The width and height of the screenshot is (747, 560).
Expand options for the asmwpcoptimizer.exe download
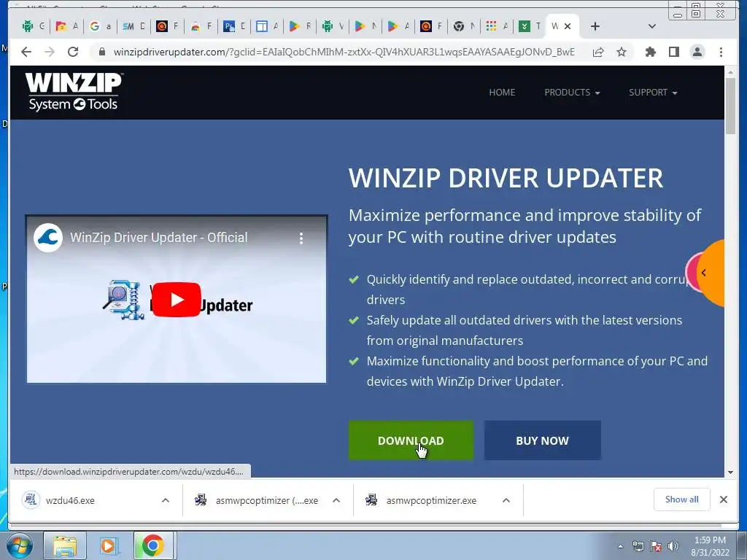point(506,500)
